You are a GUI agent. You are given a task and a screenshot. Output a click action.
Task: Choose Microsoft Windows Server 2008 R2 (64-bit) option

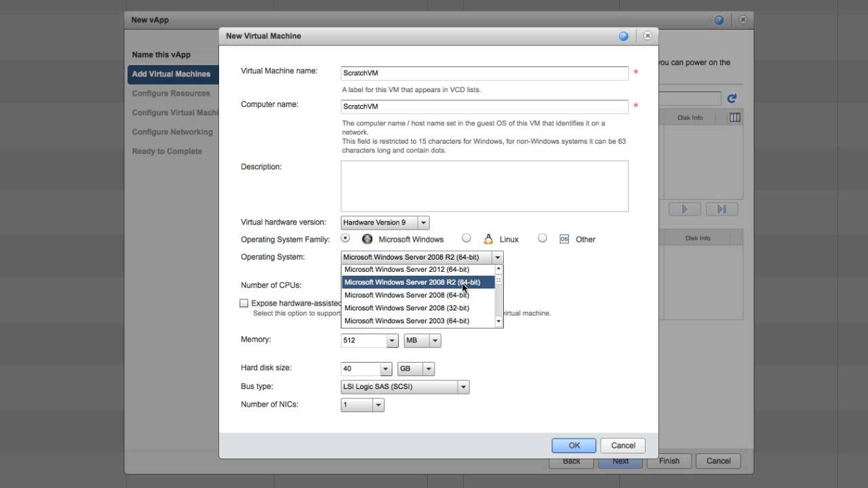(x=418, y=282)
